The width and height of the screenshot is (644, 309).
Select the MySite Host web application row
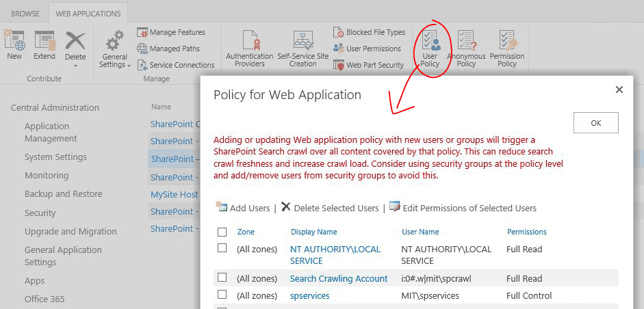174,195
